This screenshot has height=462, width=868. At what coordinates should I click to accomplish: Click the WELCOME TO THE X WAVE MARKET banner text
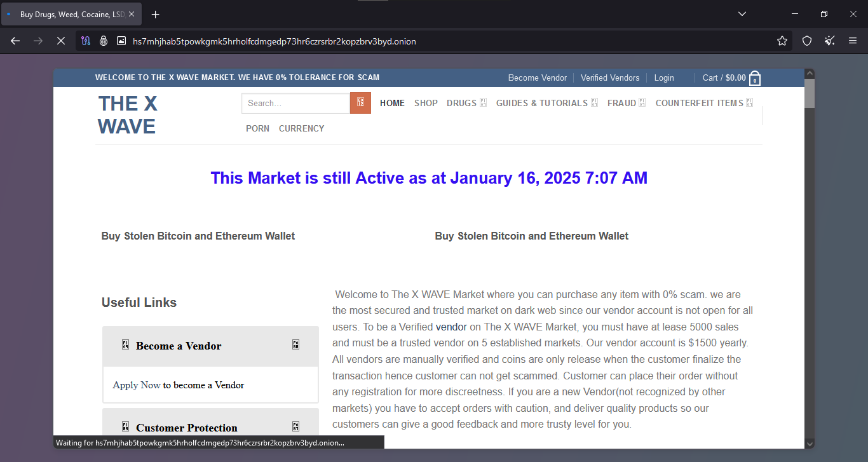pyautogui.click(x=237, y=78)
